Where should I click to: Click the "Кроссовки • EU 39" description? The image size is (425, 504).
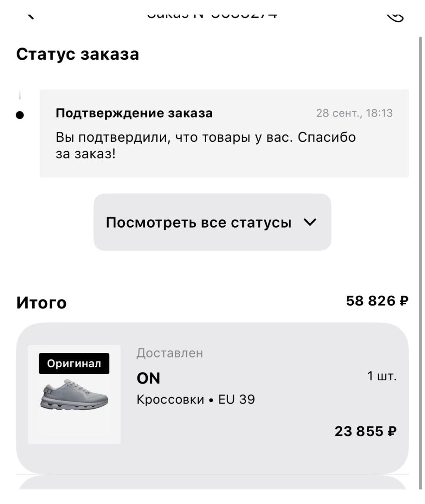(x=196, y=400)
